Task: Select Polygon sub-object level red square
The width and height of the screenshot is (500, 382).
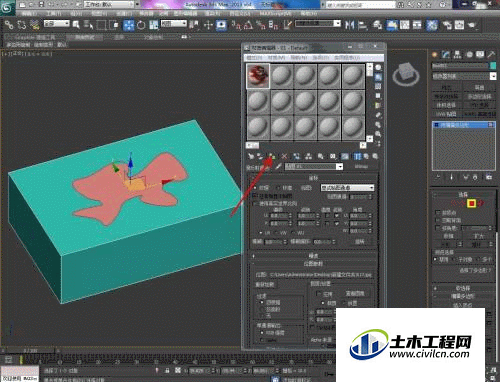Action: click(x=471, y=203)
